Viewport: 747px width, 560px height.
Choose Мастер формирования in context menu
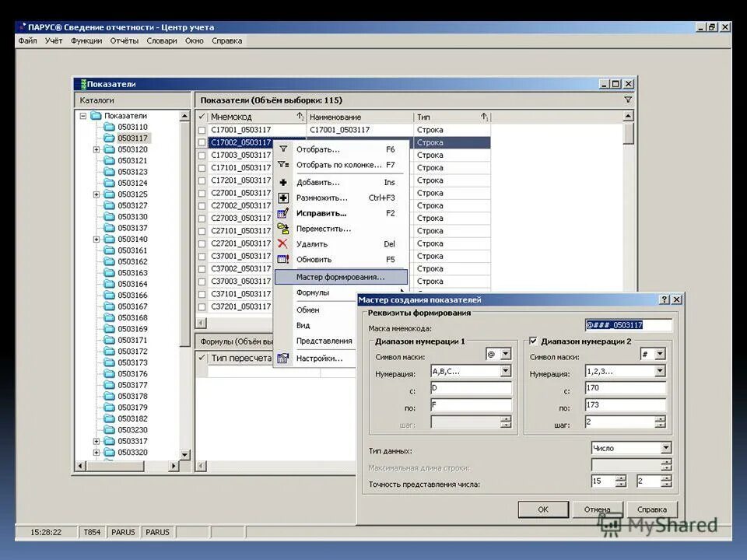point(341,277)
